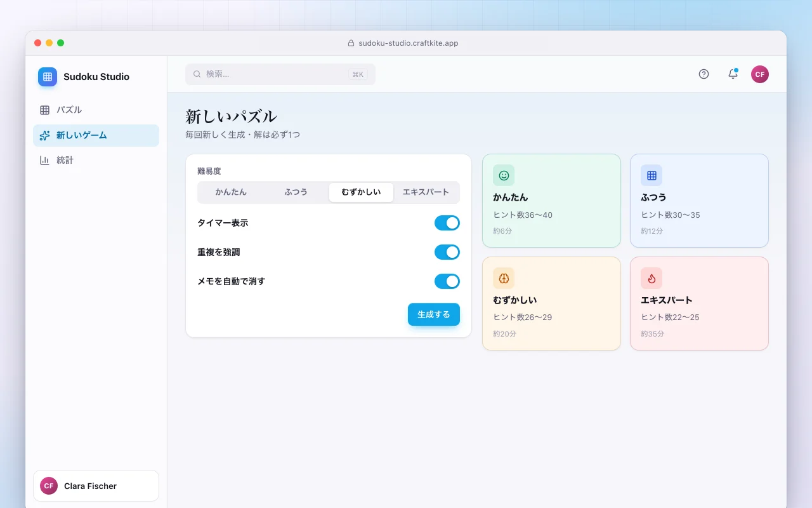Click the ヒント数22〜25 text
This screenshot has height=508, width=812.
click(671, 317)
